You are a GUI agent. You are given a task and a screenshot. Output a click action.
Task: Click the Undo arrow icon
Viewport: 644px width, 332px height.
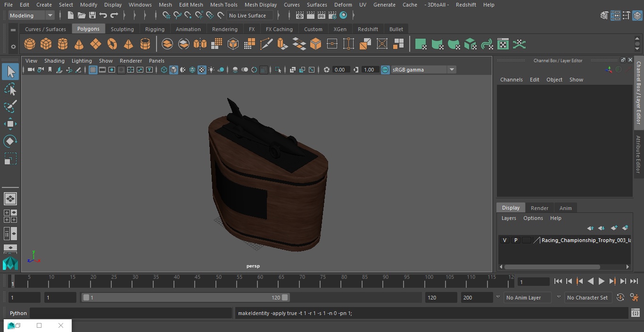click(x=103, y=16)
